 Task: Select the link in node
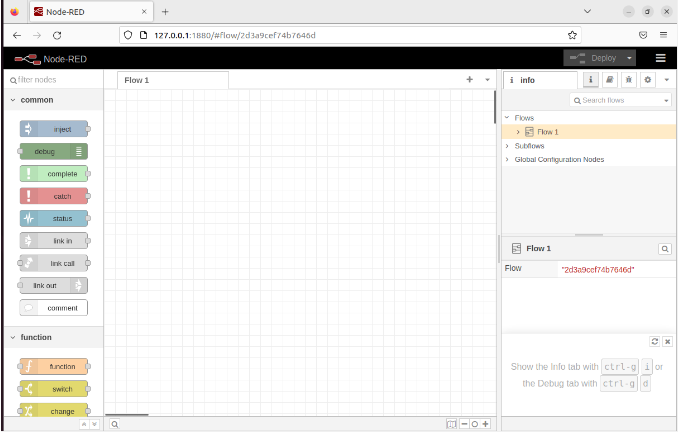tap(54, 241)
